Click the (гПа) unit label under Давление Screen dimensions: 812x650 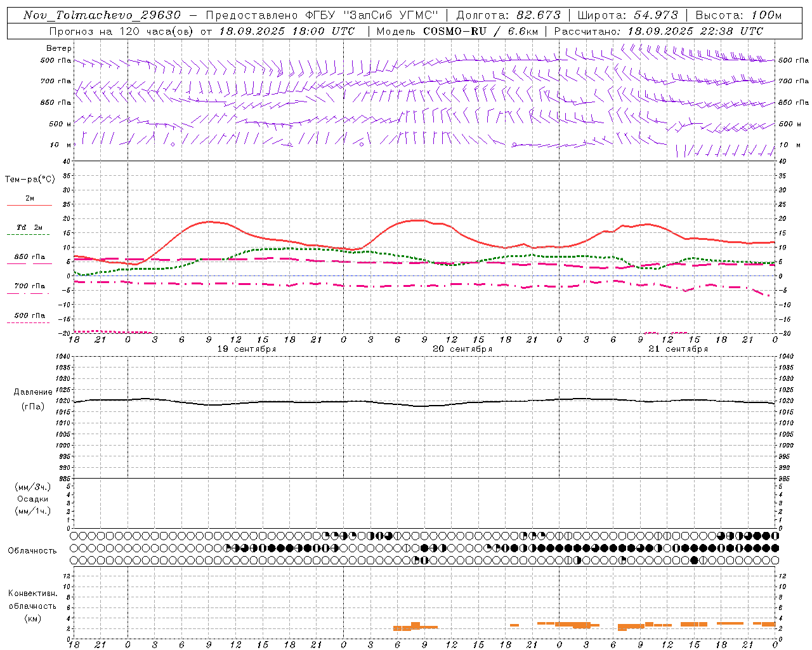(x=33, y=407)
